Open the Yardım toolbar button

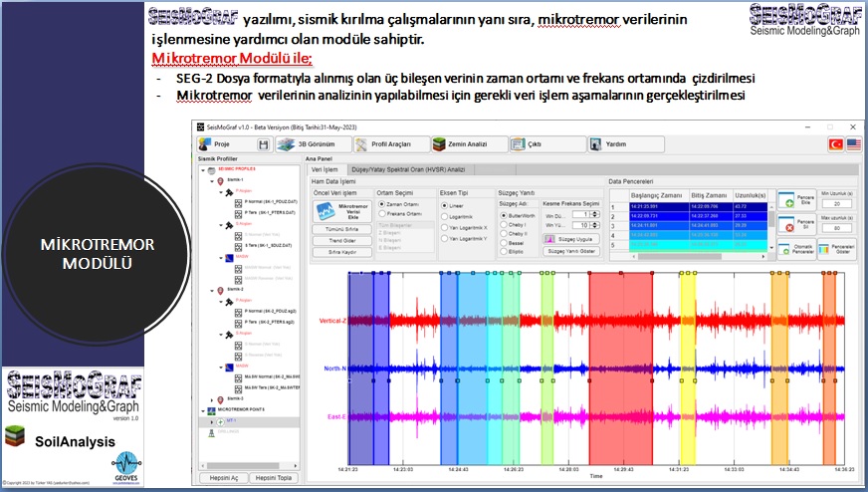click(x=625, y=144)
